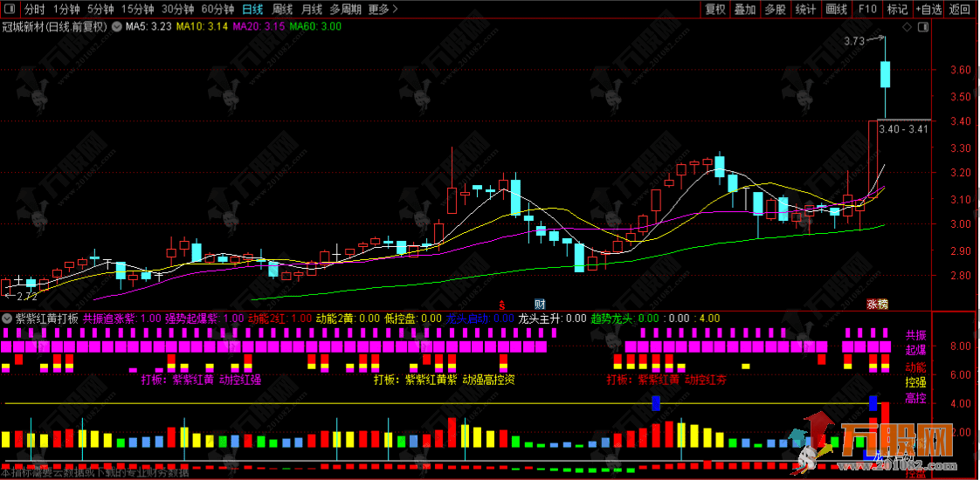Click the 涨榜 marker on chart
Viewport: 980px width, 480px height.
[877, 304]
